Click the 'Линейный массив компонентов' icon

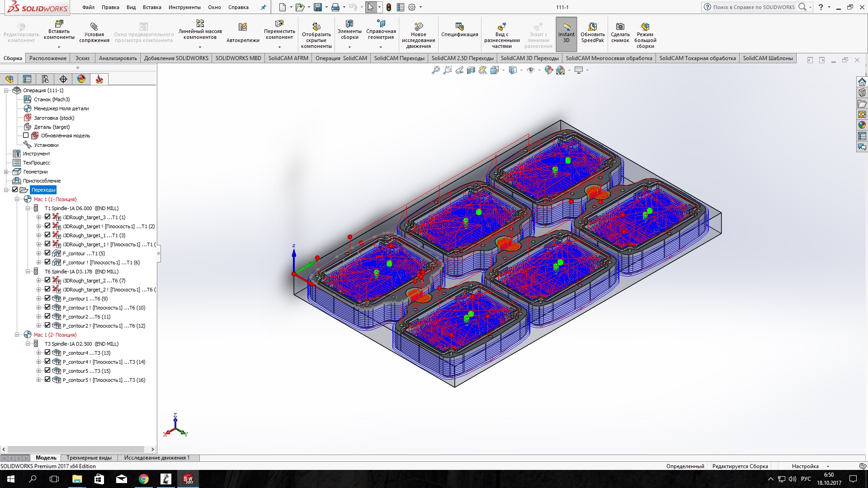click(x=200, y=24)
